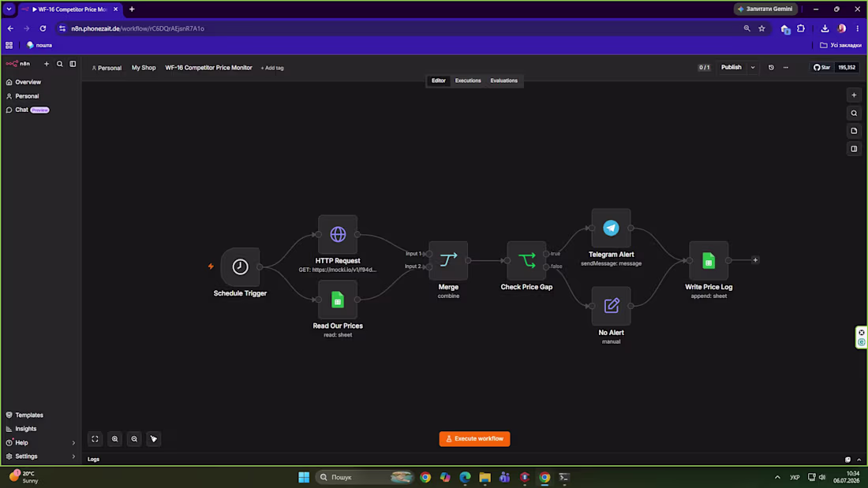
Task: Open the Windows Start menu
Action: (304, 477)
